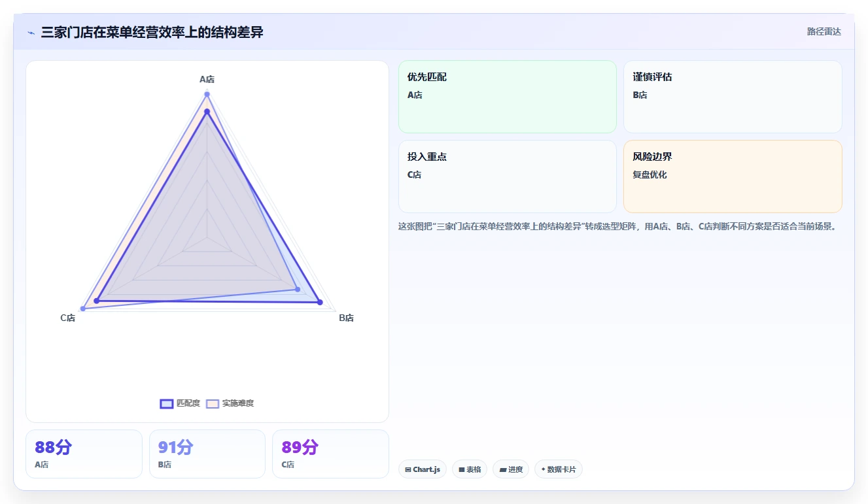Click the 路径雷达 label in the header

[x=824, y=31]
